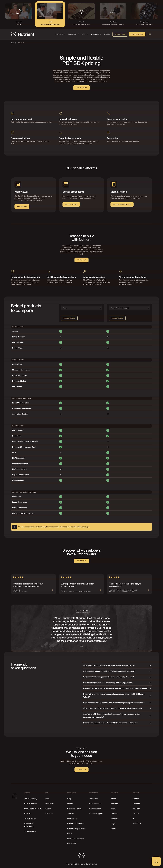Open the Products menu
The height and width of the screenshot is (868, 163).
pyautogui.click(x=61, y=34)
